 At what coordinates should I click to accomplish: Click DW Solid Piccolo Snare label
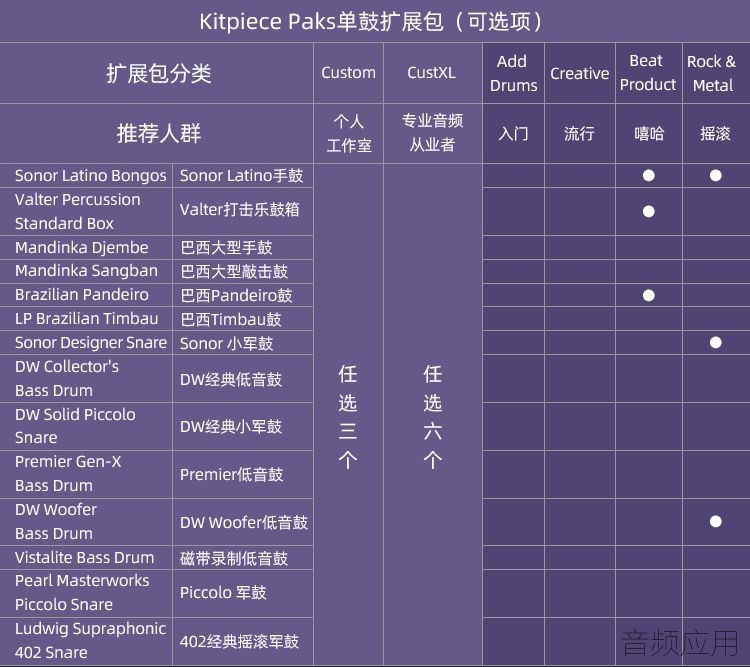75,426
